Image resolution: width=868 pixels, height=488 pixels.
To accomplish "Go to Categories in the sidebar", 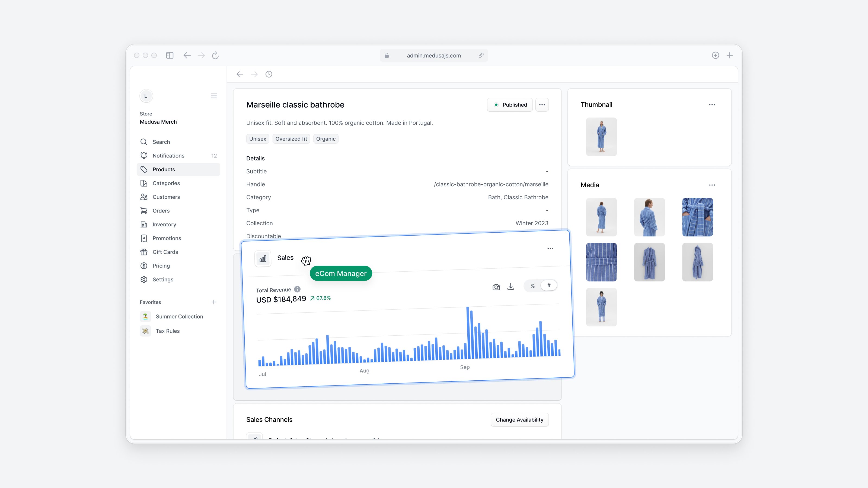I will 178,183.
